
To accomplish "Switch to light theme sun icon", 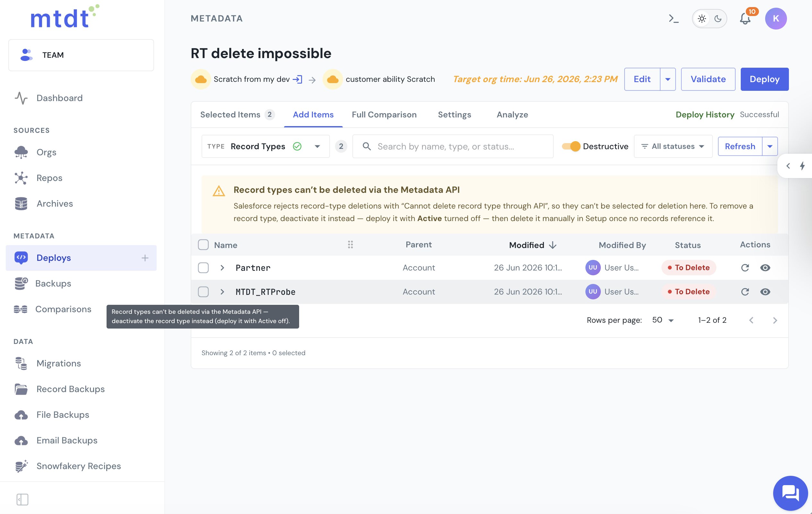I will click(702, 19).
